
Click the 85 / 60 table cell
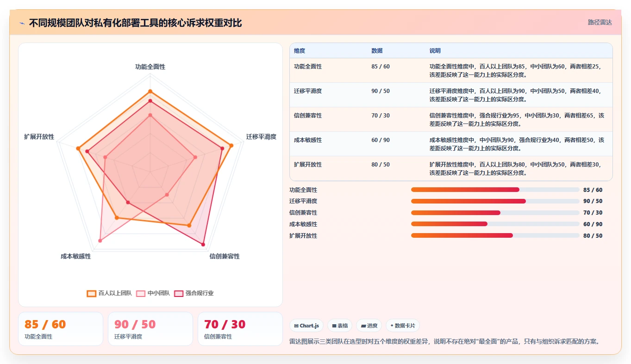(381, 67)
